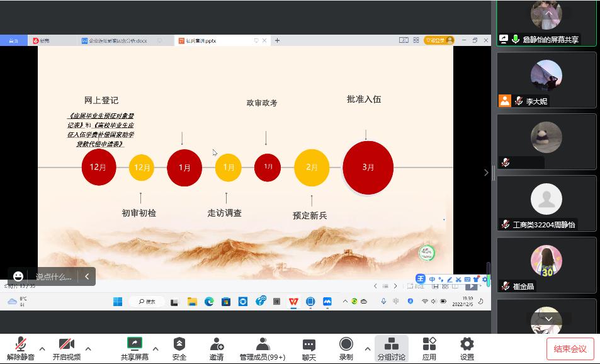Switch to the 征兵宣讲.pptx tab
The width and height of the screenshot is (600, 364).
[214, 40]
